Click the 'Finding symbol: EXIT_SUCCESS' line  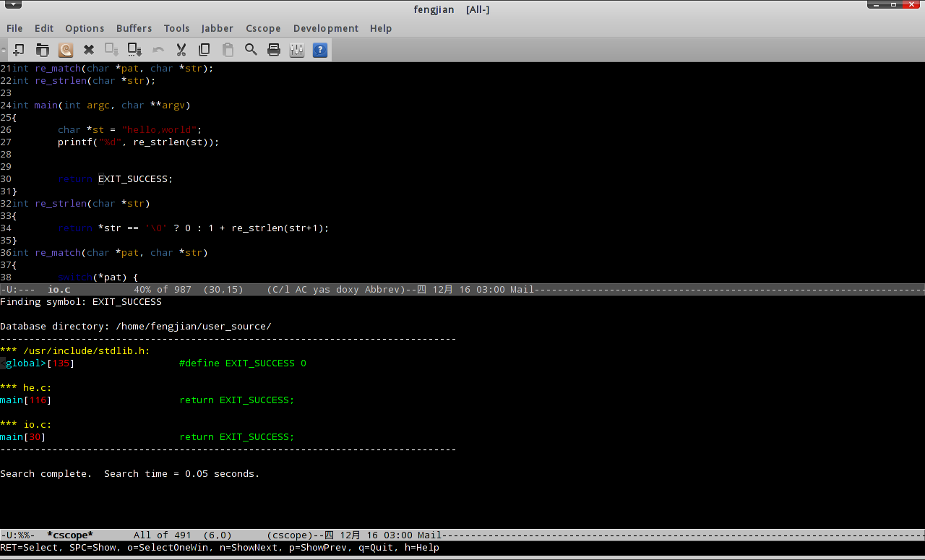point(81,301)
